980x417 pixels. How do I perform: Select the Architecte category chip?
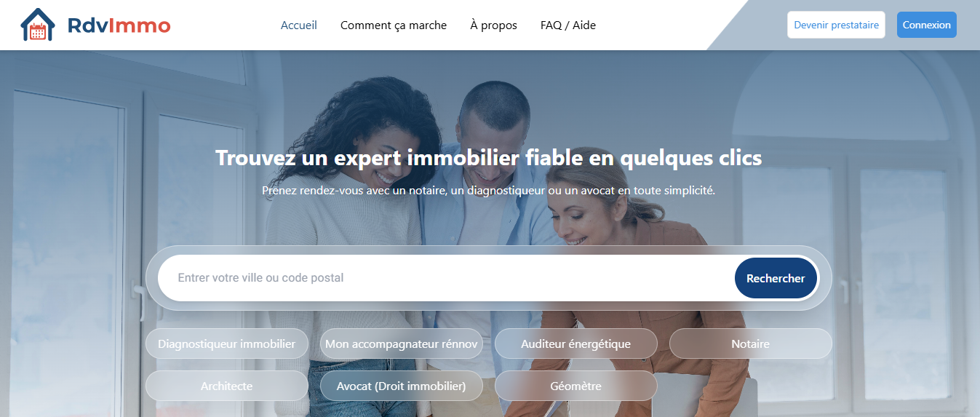pos(227,386)
